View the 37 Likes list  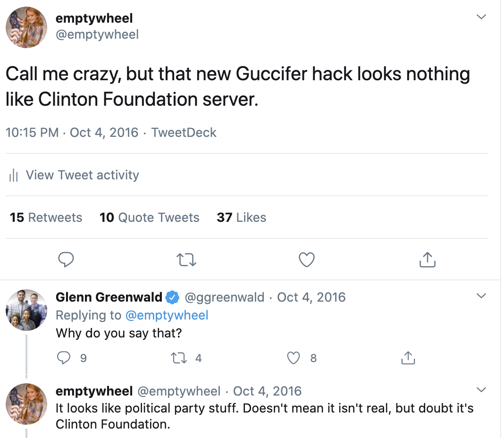[x=242, y=218]
